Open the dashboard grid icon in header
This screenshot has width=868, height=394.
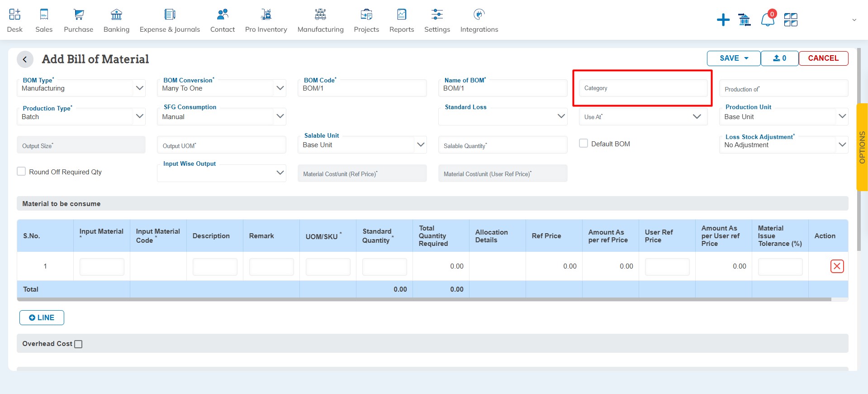click(x=791, y=20)
